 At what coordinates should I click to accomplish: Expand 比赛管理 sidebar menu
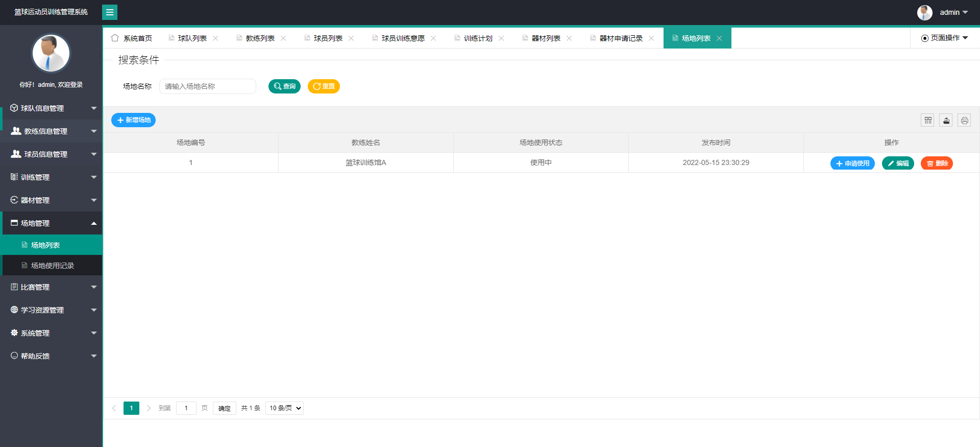pyautogui.click(x=51, y=287)
